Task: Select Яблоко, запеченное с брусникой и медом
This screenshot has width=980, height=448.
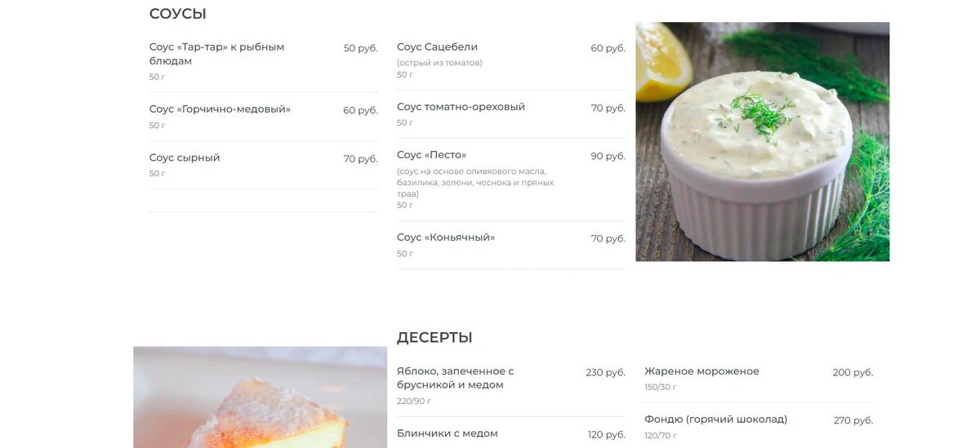Action: pos(510,387)
